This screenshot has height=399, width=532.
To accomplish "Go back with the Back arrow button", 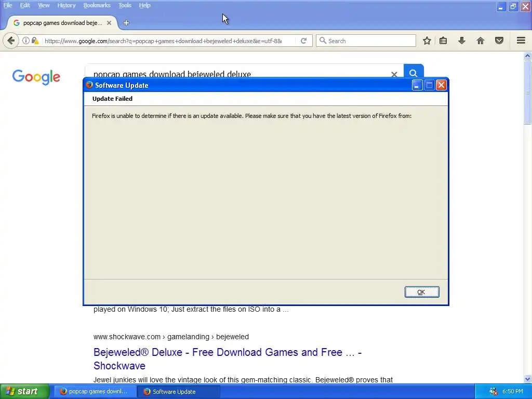I will (x=11, y=41).
